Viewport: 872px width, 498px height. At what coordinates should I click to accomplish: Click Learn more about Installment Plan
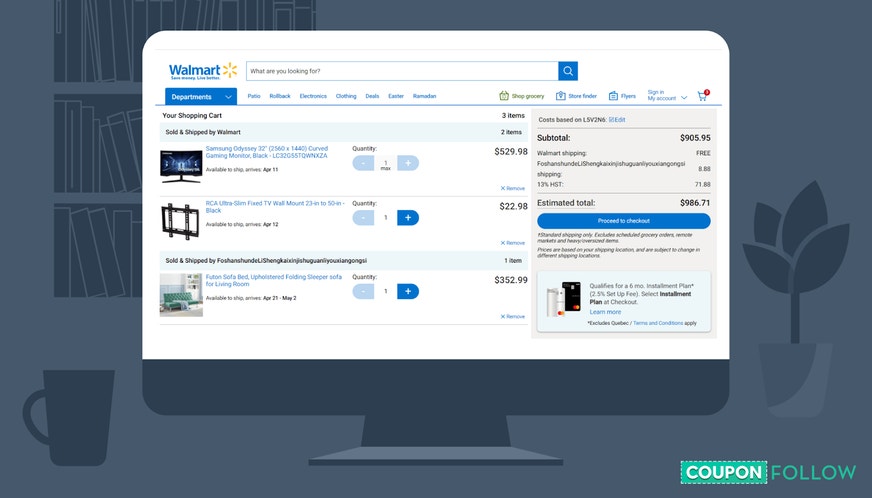coord(605,312)
